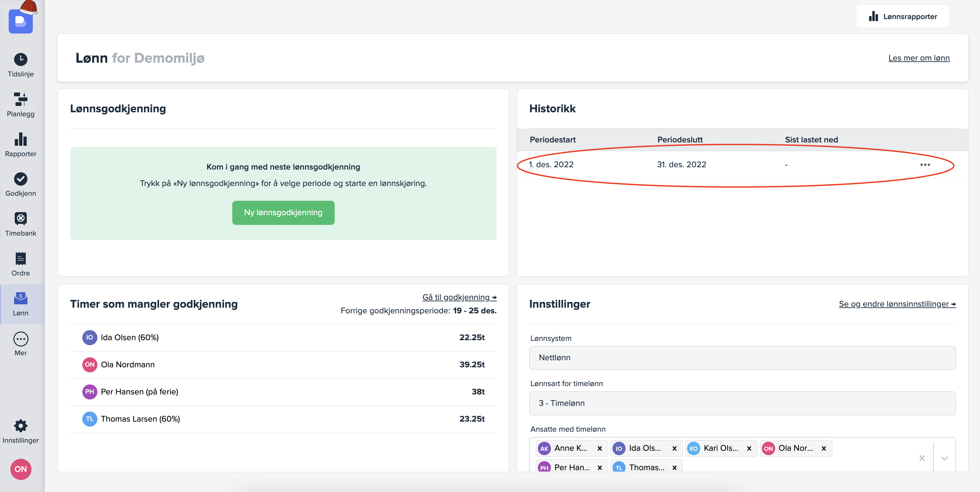The width and height of the screenshot is (980, 492).
Task: Expand the Ansatte med timelønn dropdown
Action: (x=944, y=458)
